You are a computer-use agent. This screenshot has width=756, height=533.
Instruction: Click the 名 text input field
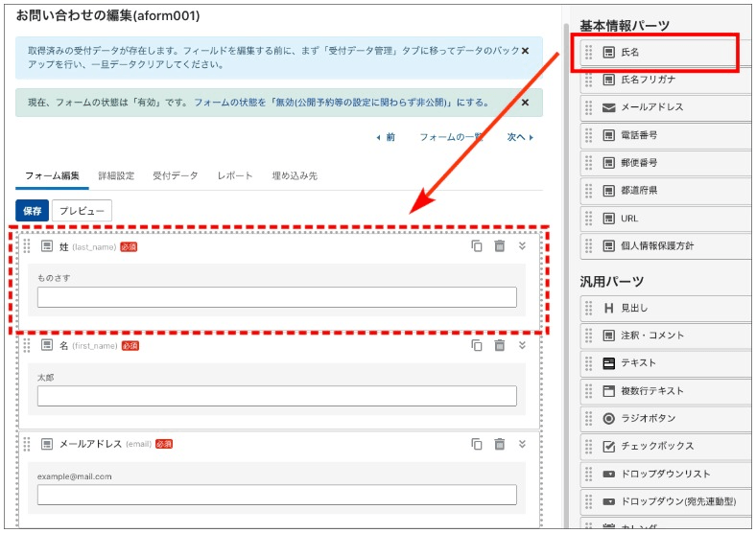[x=277, y=396]
